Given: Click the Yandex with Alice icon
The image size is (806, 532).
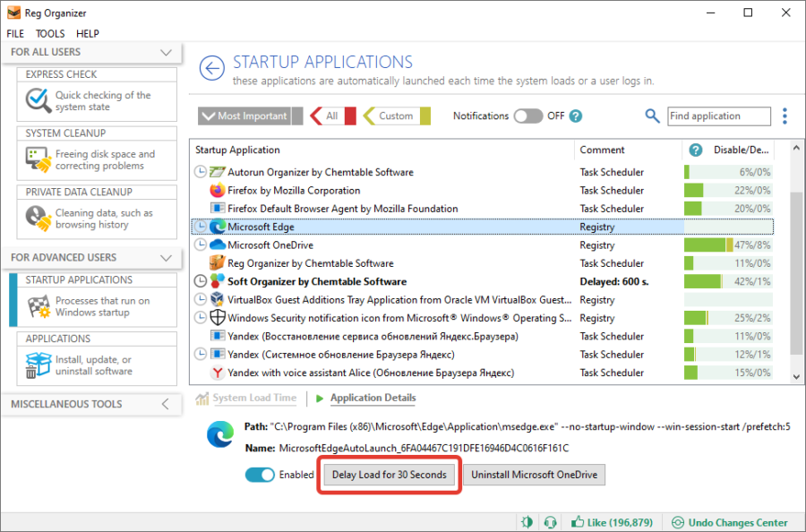Looking at the screenshot, I should click(218, 373).
